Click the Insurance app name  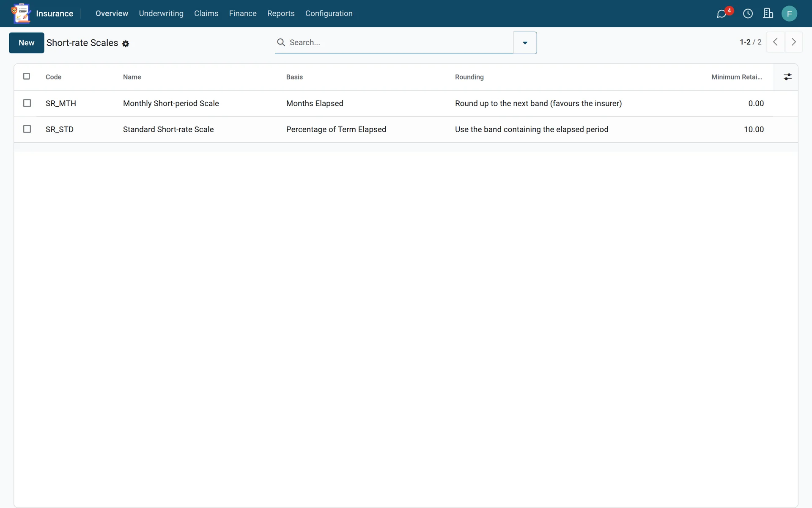pos(55,14)
